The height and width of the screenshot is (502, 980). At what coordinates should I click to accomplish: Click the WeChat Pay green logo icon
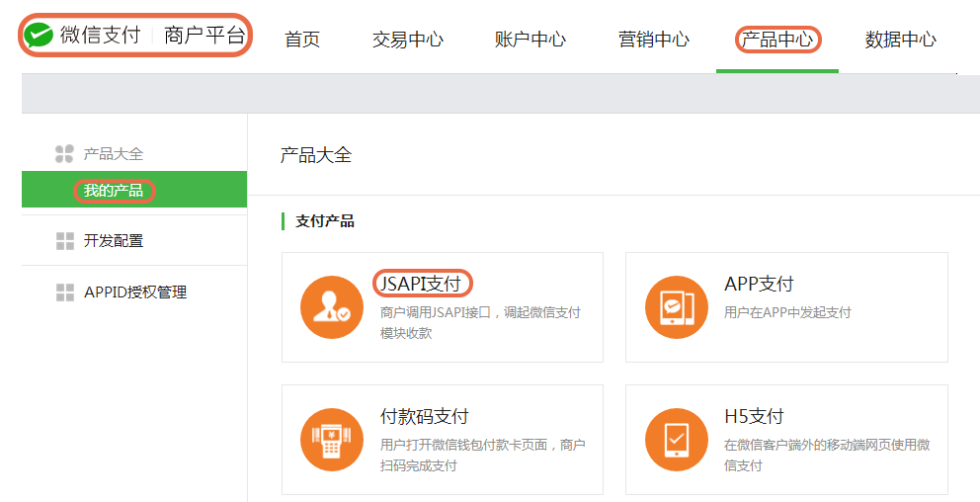pos(39,36)
